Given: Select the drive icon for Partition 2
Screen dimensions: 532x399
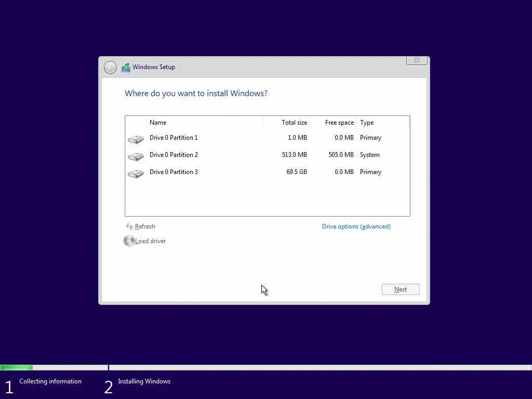Looking at the screenshot, I should pyautogui.click(x=136, y=156).
